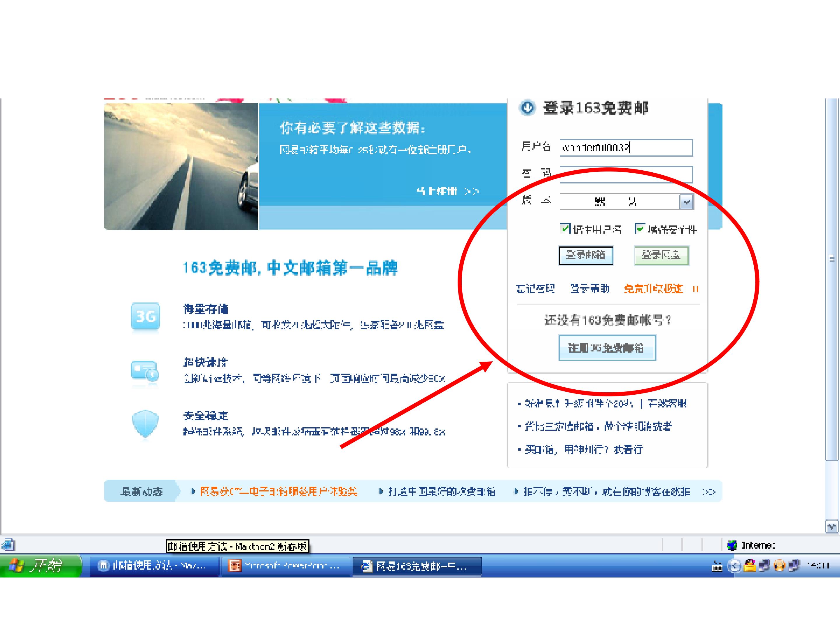Viewport: 840px width, 630px height.
Task: Switch to the Microsoft PowerPoint taskbar window
Action: pos(286,566)
